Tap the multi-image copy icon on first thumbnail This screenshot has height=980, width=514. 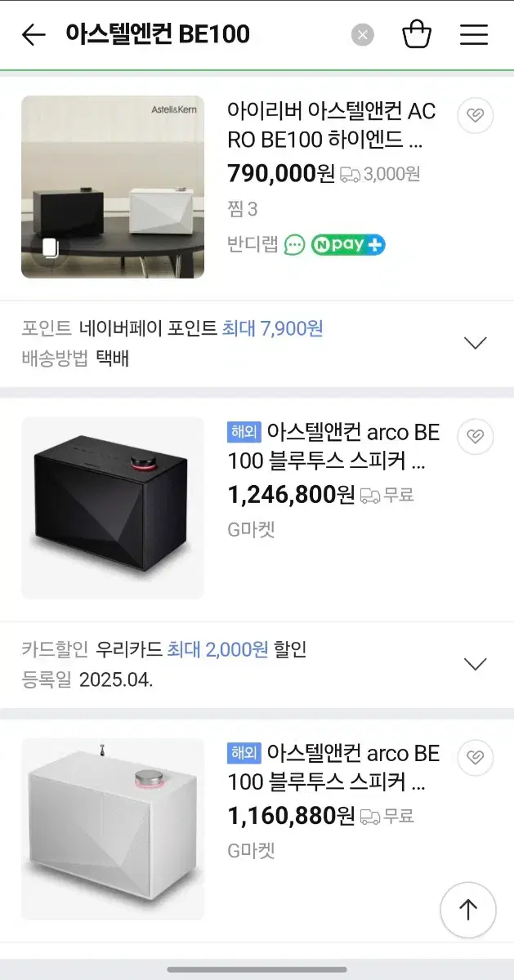pos(51,248)
